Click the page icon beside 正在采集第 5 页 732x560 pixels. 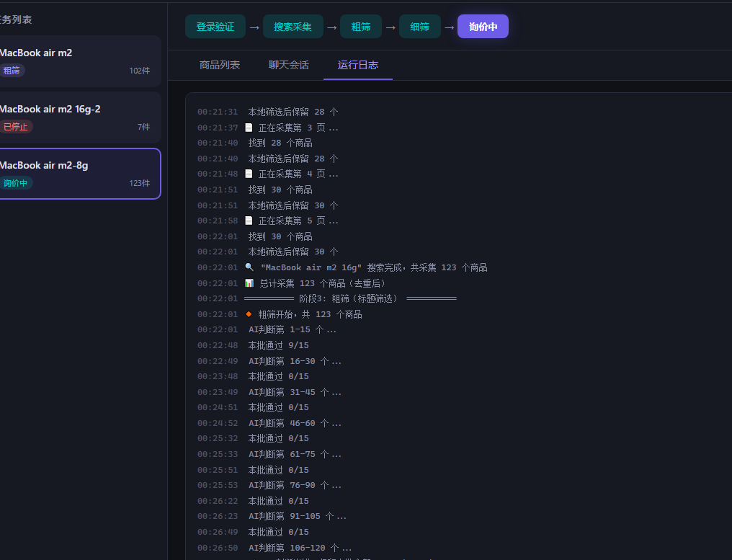(x=249, y=221)
